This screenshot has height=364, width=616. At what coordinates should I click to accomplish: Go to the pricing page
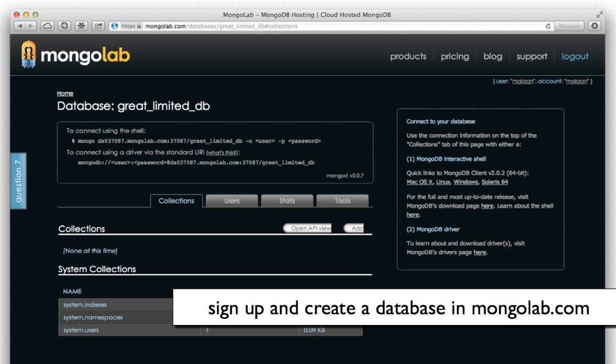pyautogui.click(x=455, y=56)
